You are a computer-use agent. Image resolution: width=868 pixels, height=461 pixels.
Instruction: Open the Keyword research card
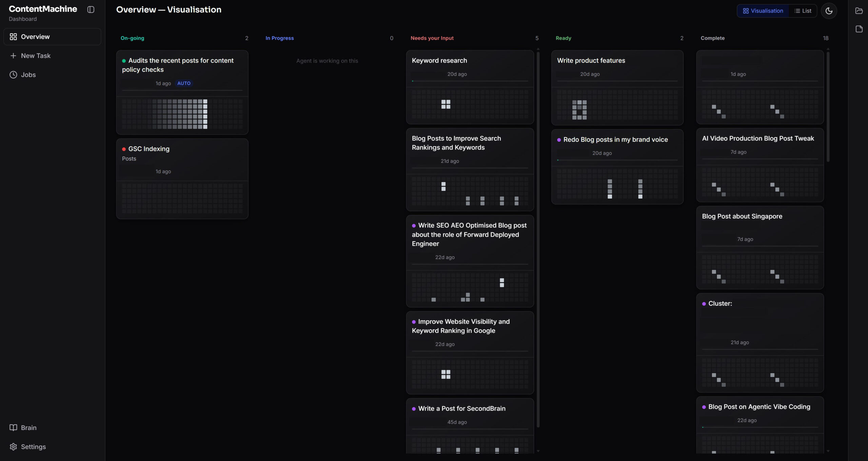[470, 87]
